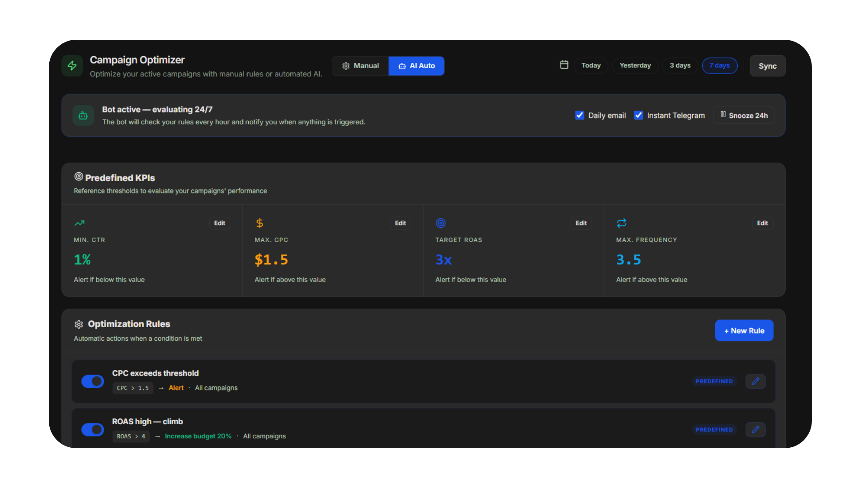Viewport: 868px width, 488px height.
Task: Disable the ROAS high climb rule switch
Action: tap(93, 430)
